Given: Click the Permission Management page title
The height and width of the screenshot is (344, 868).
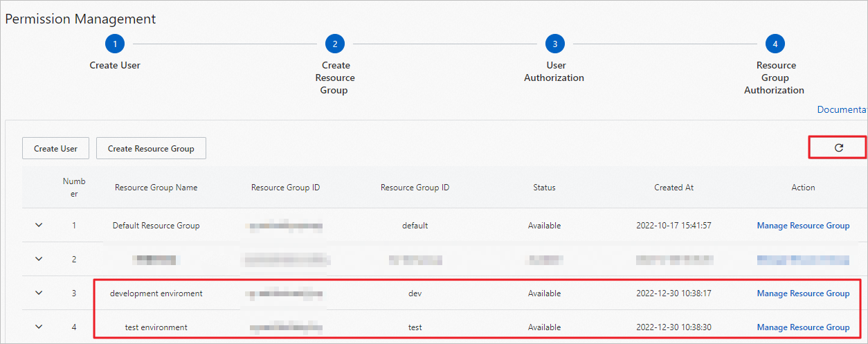Looking at the screenshot, I should [81, 19].
